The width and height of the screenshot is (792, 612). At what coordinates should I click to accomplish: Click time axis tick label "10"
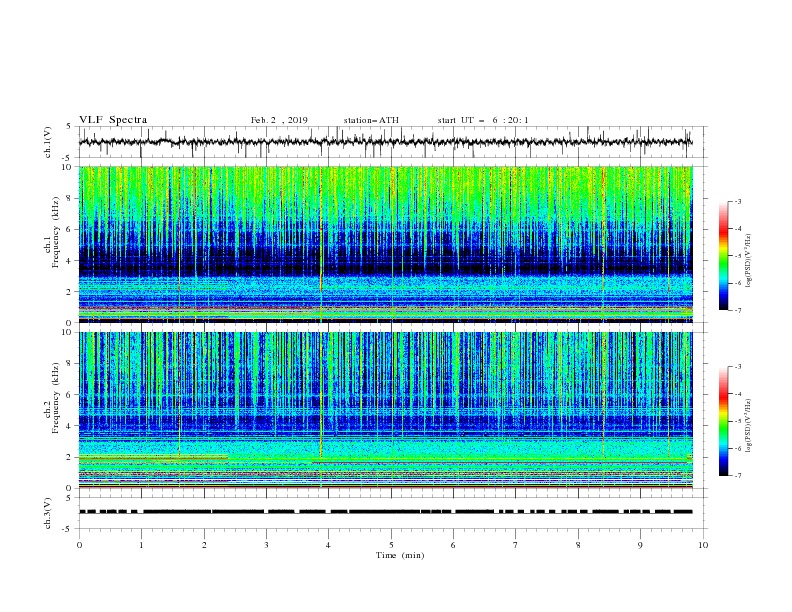tap(703, 545)
